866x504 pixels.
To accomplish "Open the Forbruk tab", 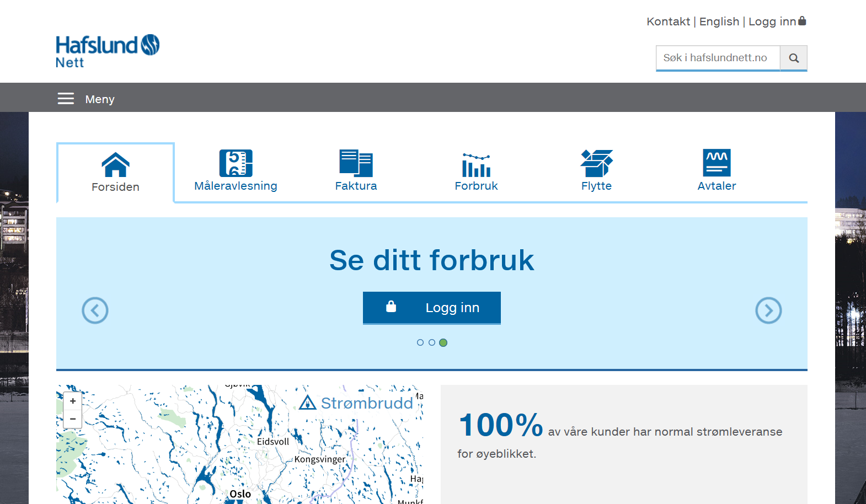I will point(476,186).
